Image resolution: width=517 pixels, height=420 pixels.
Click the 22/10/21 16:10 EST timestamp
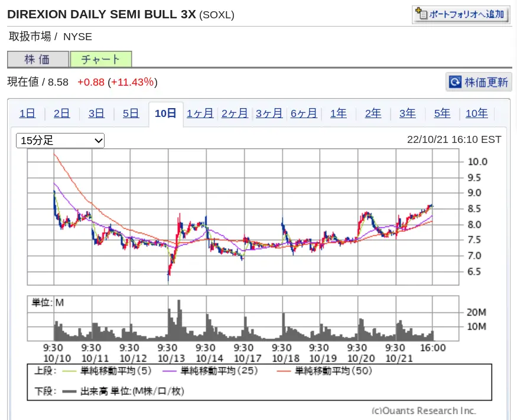(454, 140)
